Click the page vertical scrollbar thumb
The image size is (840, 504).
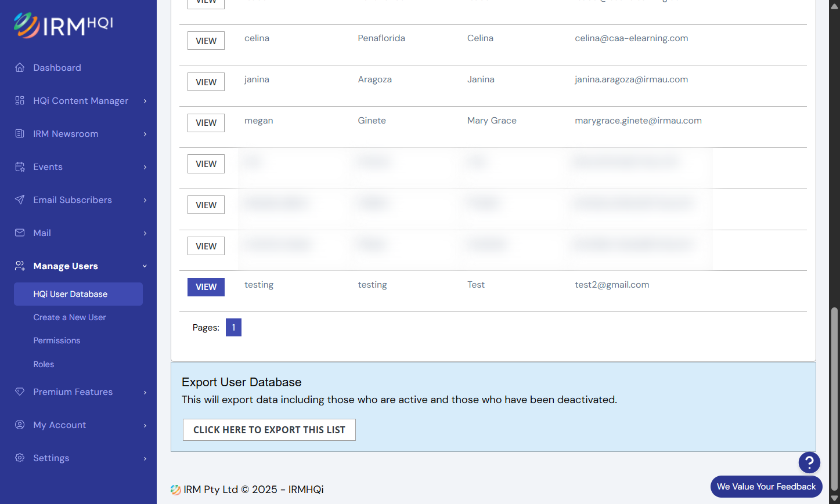tap(834, 399)
